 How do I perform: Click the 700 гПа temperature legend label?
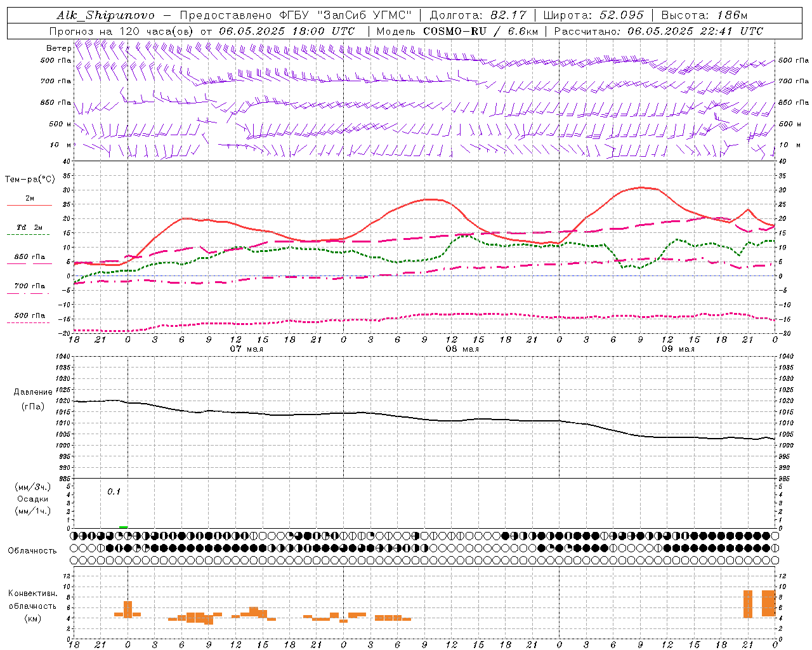click(x=30, y=286)
